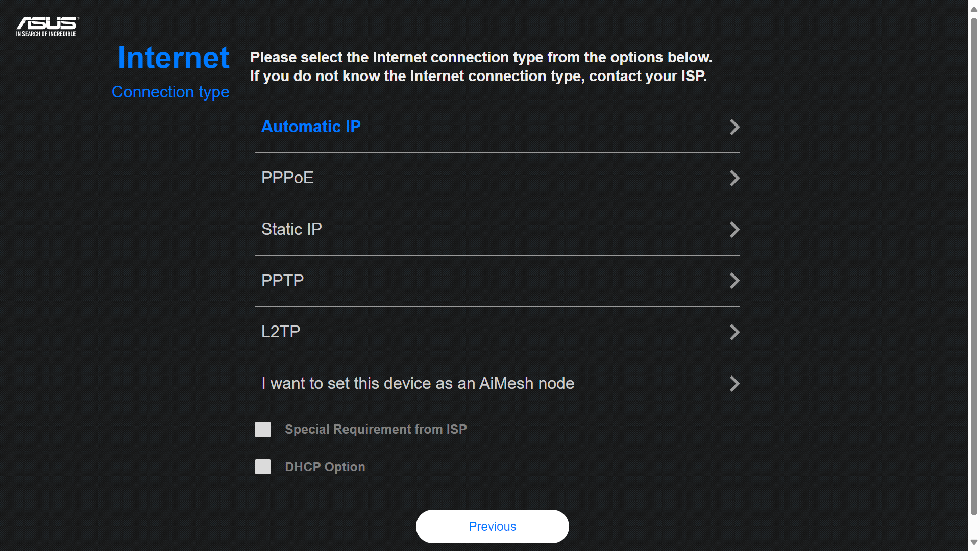
Task: Expand the PPTP connection settings
Action: 282,280
